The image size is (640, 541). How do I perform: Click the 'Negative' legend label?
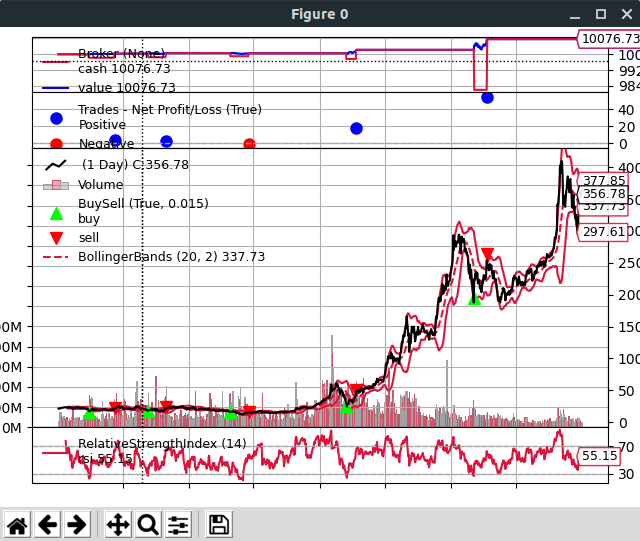[x=106, y=143]
